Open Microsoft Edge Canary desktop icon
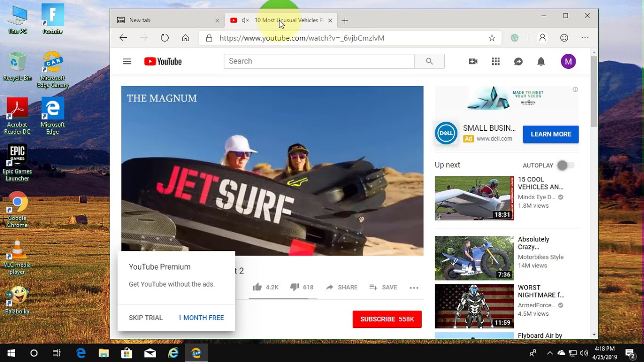Viewport: 644px width, 362px height. coord(53,69)
